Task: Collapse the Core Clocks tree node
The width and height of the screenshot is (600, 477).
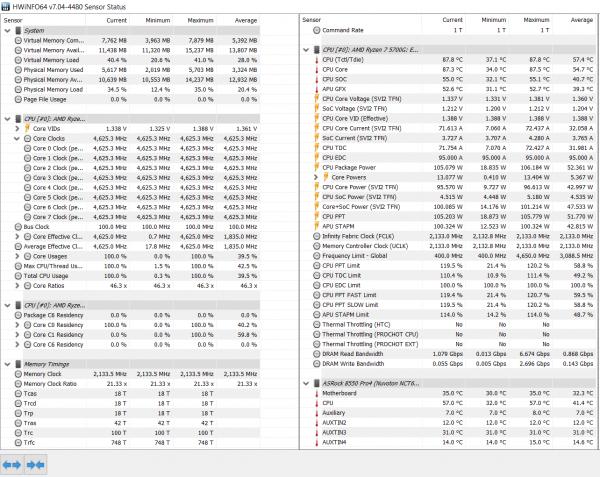Action: click(17, 138)
